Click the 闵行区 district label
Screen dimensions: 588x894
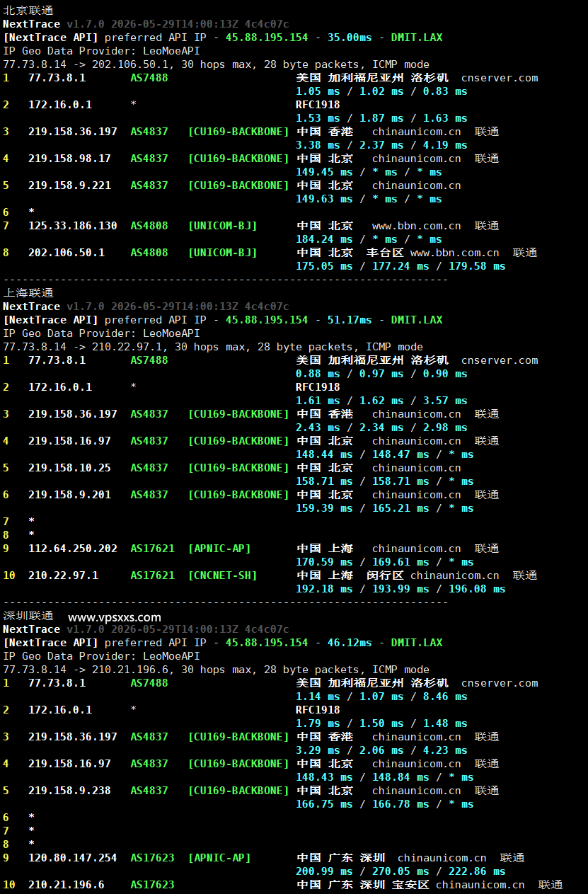[x=385, y=575]
